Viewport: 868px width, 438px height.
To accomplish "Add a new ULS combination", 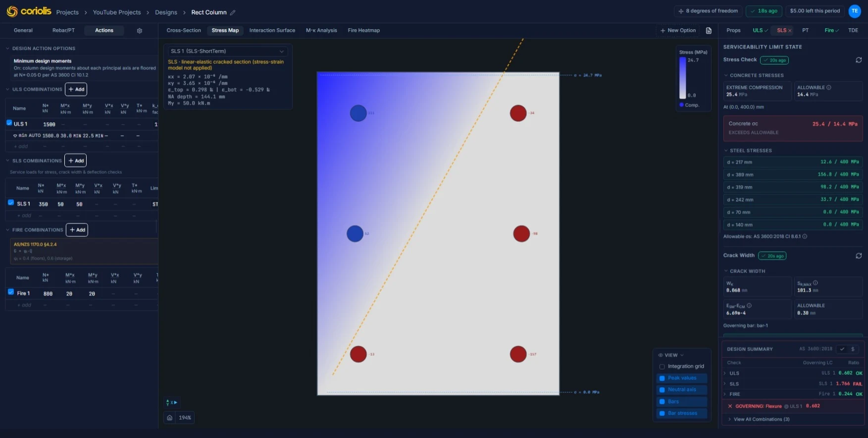I will coord(76,89).
